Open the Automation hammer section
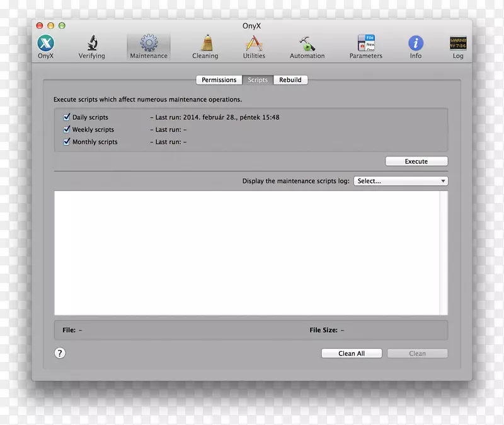Image resolution: width=504 pixels, height=425 pixels. (307, 47)
